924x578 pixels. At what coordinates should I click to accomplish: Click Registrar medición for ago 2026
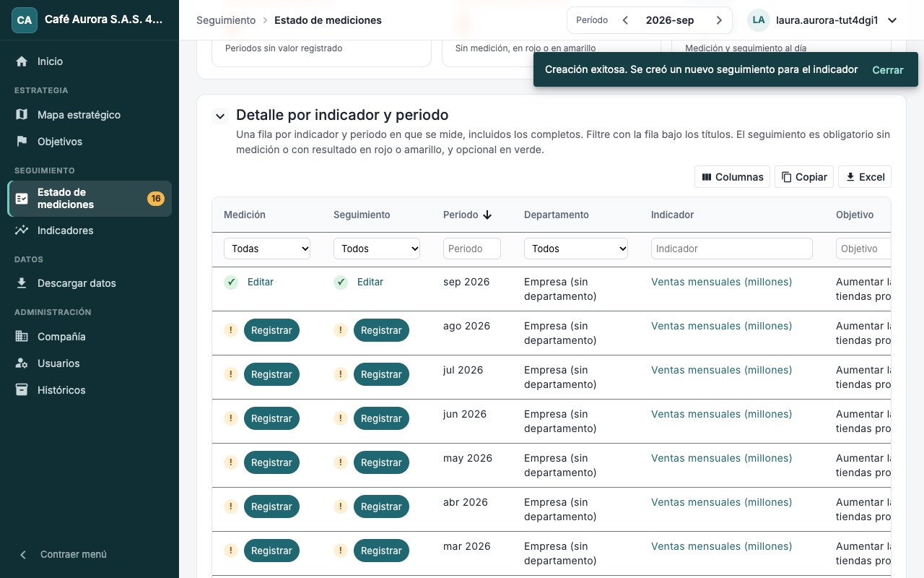[271, 330]
